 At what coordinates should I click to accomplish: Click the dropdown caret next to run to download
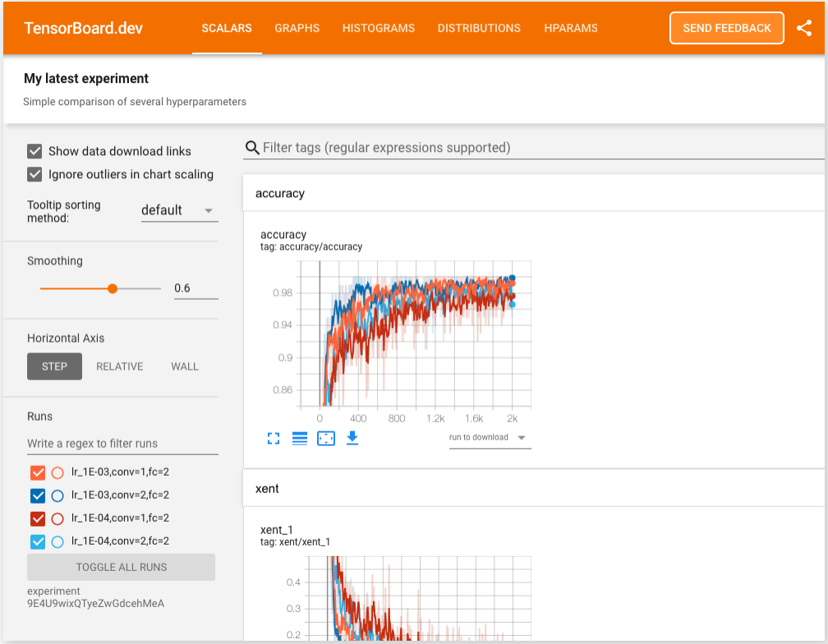(522, 438)
